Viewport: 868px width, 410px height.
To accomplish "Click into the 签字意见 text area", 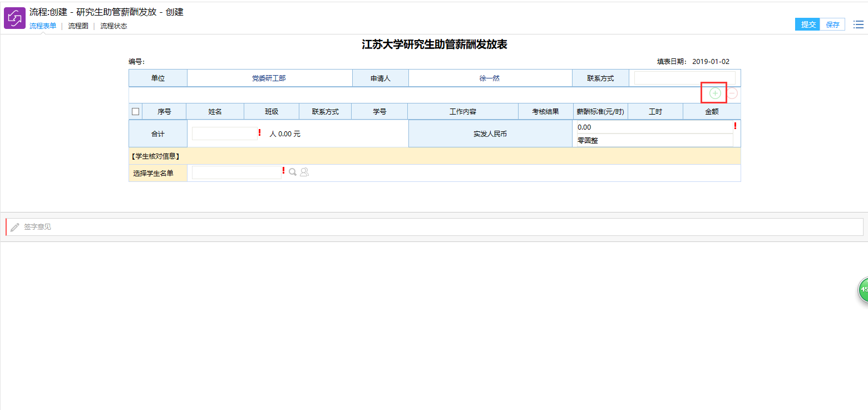I will pyautogui.click(x=435, y=227).
